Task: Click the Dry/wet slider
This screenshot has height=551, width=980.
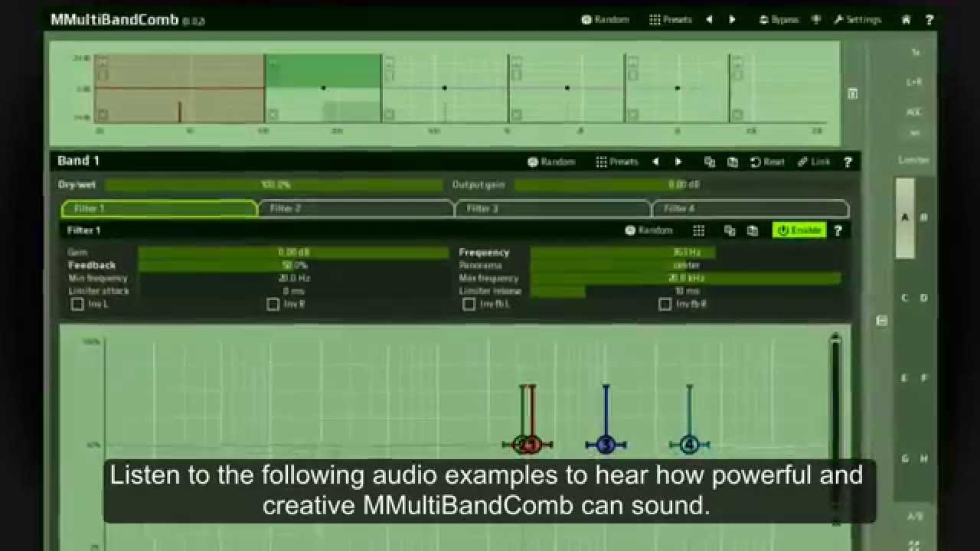Action: click(274, 184)
